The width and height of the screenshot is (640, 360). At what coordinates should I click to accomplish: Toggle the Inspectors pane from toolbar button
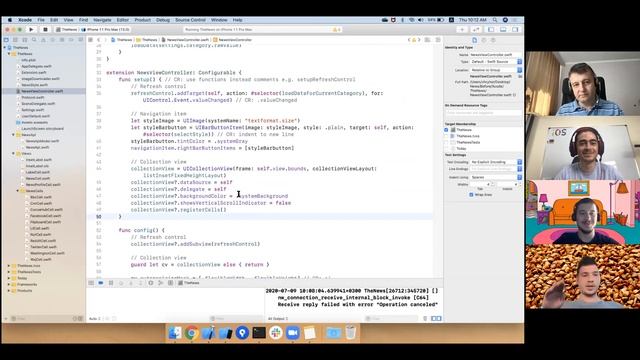coord(516,29)
